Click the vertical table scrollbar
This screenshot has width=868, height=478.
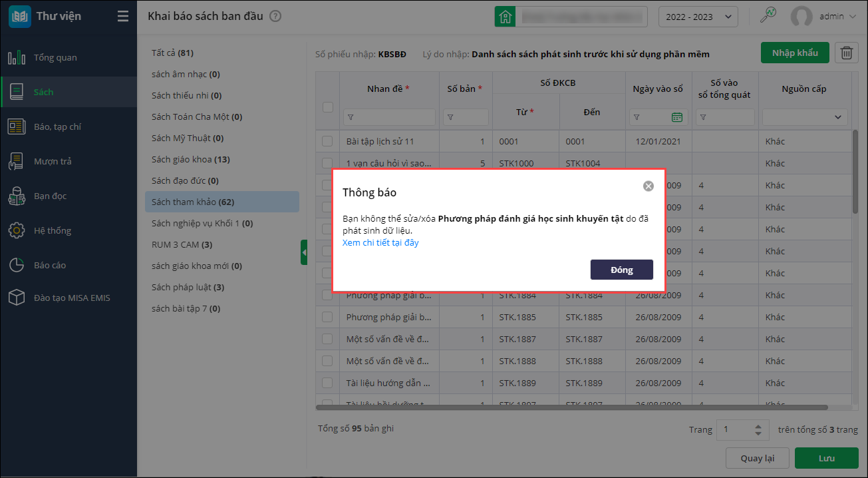coord(855,172)
